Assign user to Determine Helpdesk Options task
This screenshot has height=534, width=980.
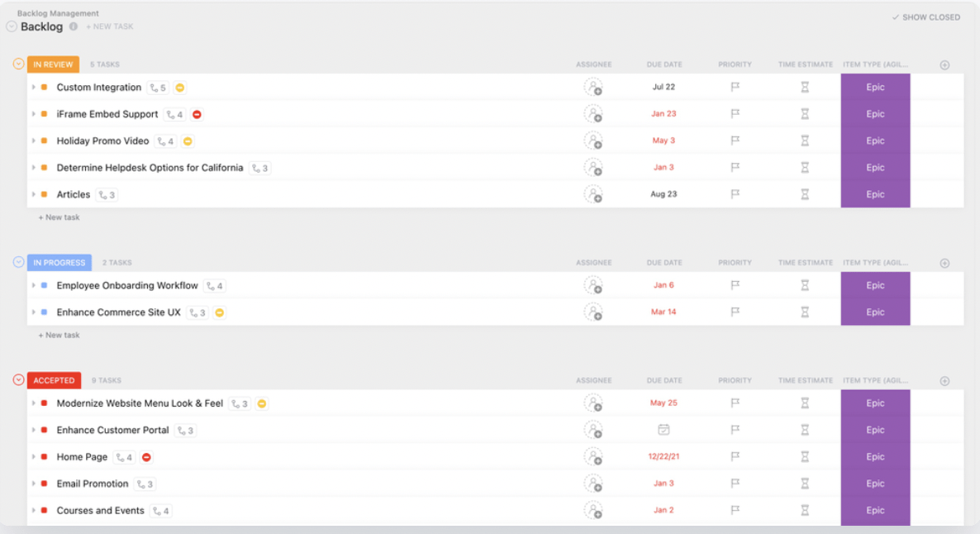[x=593, y=168]
